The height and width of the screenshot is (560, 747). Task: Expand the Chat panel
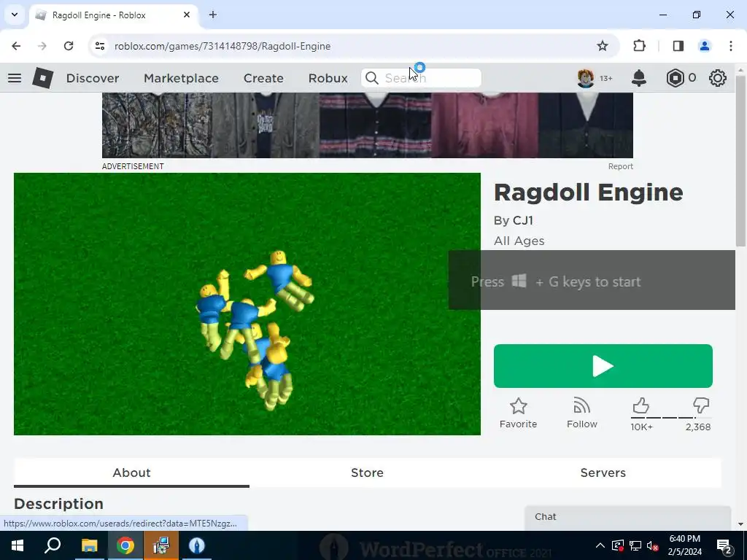point(627,517)
